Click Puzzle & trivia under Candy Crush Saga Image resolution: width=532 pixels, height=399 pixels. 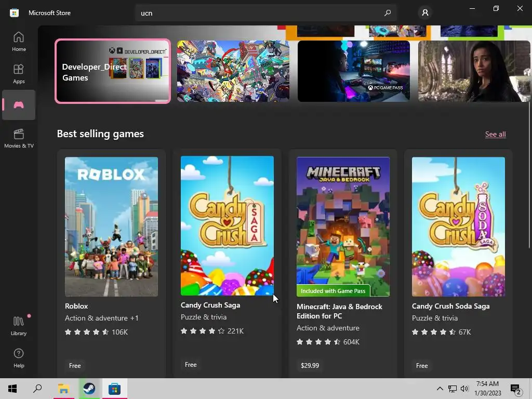(x=204, y=317)
